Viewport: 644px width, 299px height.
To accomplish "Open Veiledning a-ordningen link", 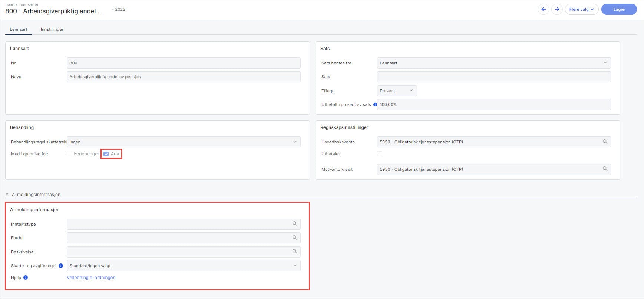I will (91, 278).
